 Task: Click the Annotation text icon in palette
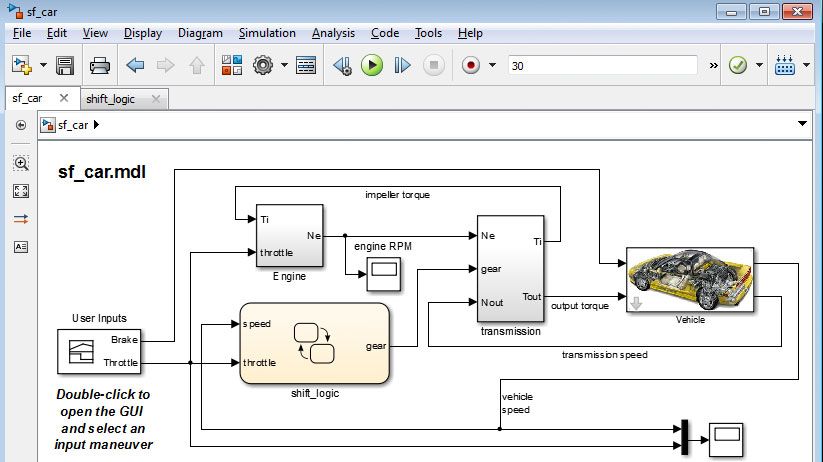pos(21,247)
